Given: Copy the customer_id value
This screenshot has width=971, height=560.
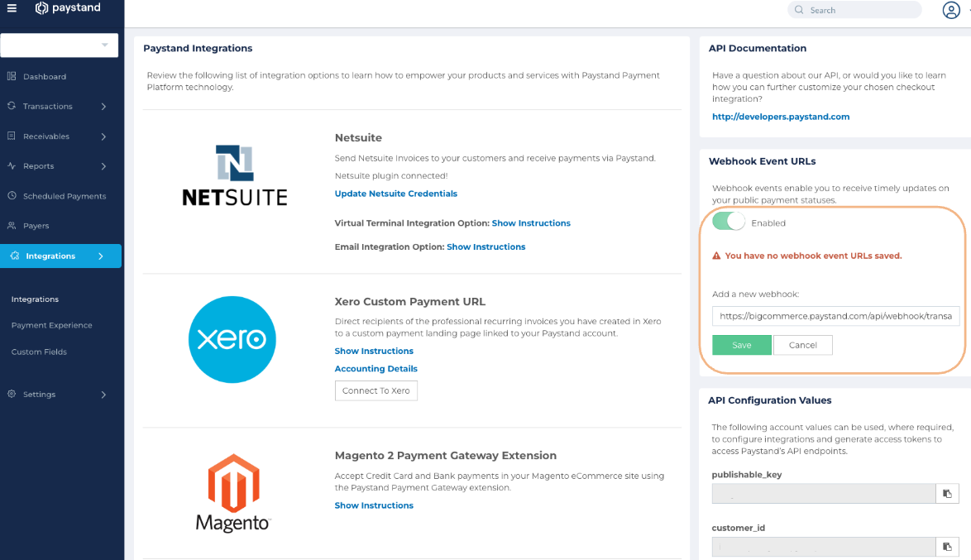Looking at the screenshot, I should (x=946, y=546).
